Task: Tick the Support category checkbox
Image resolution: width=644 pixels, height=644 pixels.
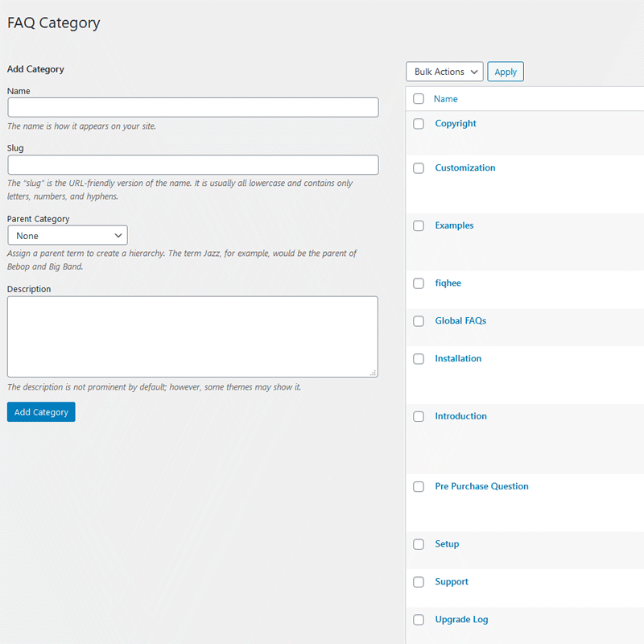Action: coord(418,581)
